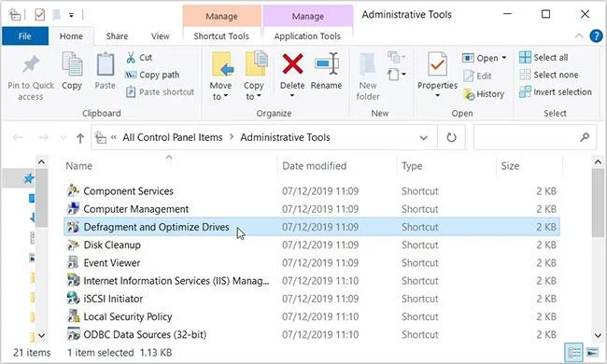The image size is (607, 364).
Task: Click the New folder icon
Action: [367, 64]
